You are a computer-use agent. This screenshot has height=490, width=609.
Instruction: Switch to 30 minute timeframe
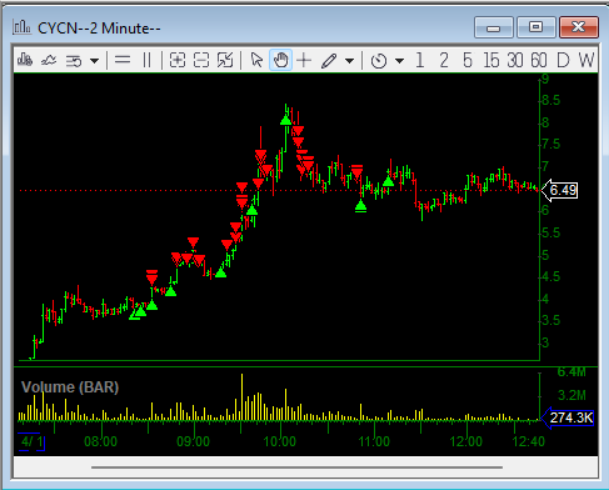point(515,60)
